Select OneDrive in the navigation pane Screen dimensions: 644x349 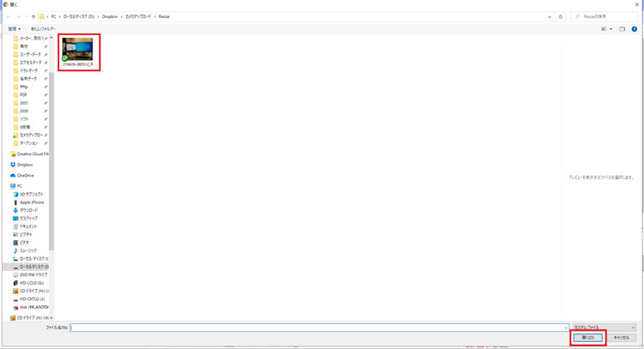(25, 176)
